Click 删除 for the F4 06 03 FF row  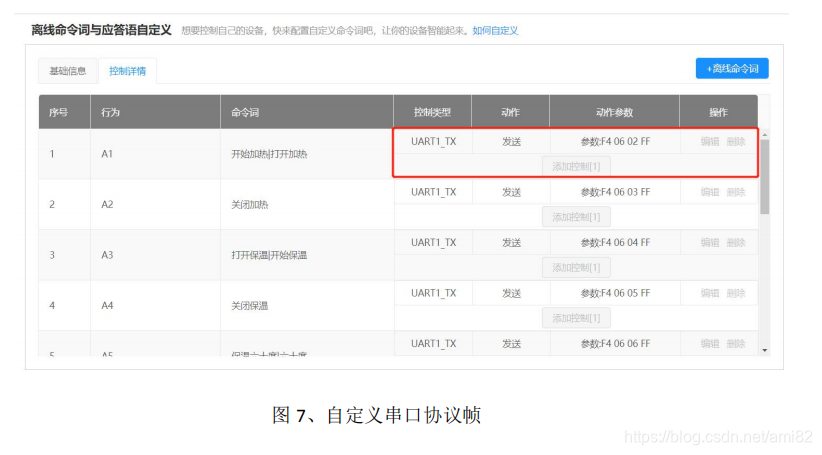736,192
